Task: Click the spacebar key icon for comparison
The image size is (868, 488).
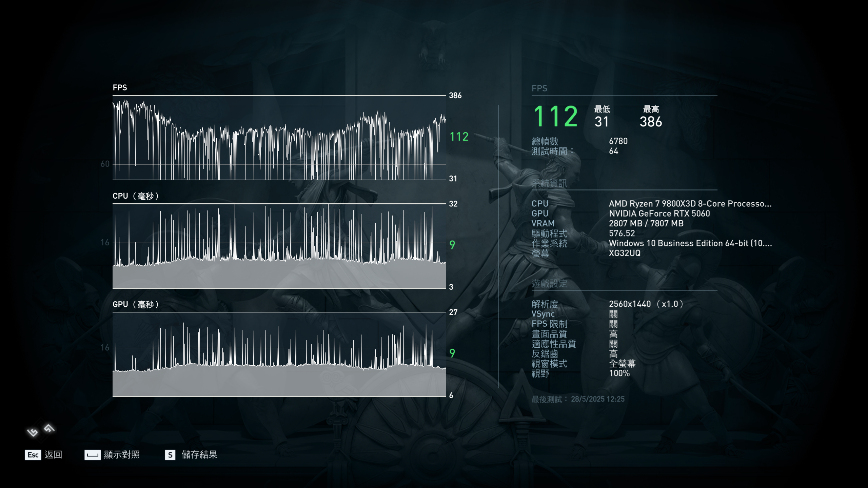Action: click(x=92, y=455)
